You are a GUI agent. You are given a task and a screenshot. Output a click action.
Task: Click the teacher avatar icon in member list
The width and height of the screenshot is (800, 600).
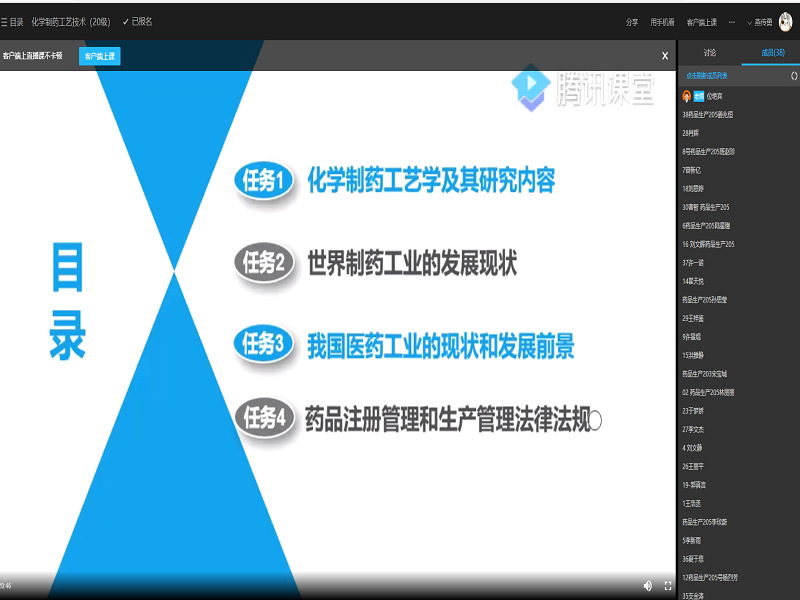click(687, 96)
